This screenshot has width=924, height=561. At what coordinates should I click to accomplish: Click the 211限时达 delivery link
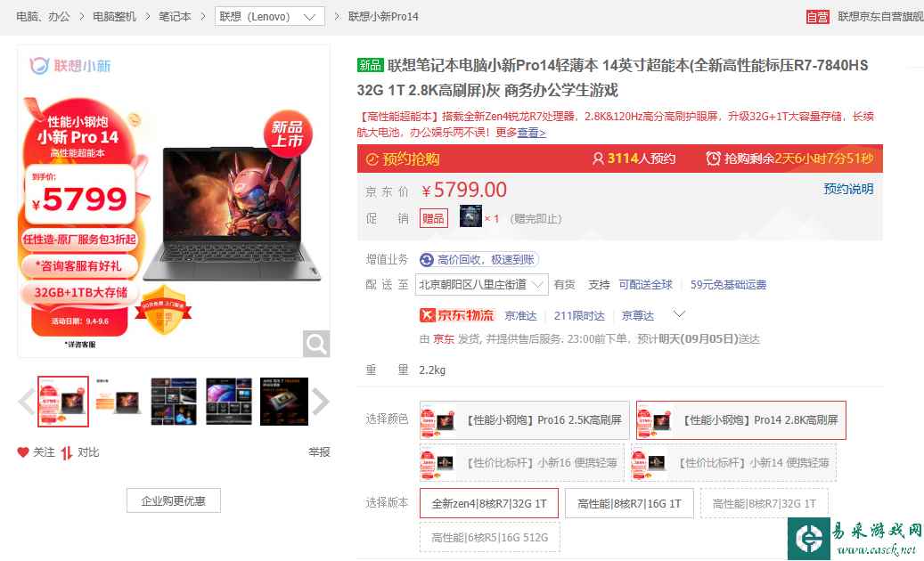[x=578, y=316]
